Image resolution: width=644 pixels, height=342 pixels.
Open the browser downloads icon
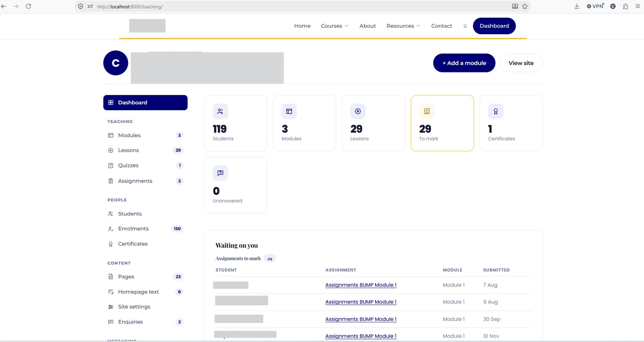[577, 6]
